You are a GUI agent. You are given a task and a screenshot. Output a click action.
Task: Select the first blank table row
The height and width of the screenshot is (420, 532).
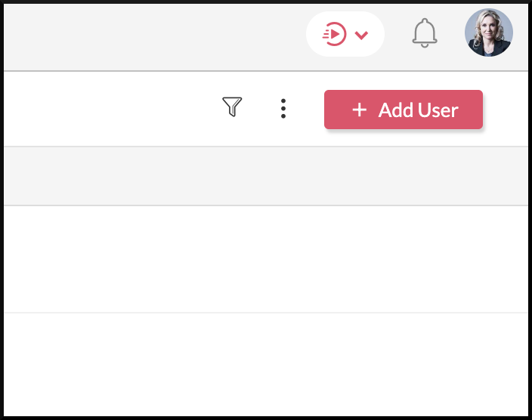pyautogui.click(x=264, y=259)
